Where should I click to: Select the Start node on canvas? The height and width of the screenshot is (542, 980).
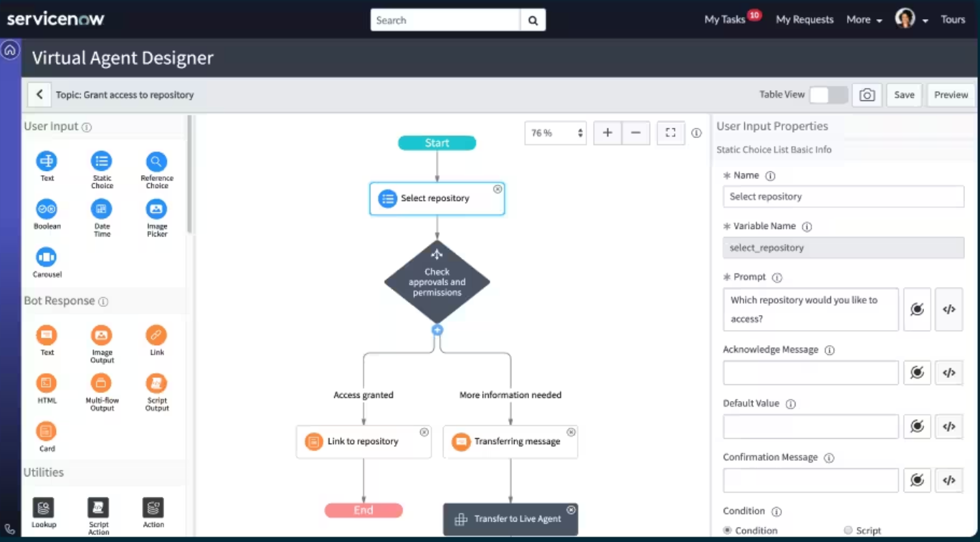pyautogui.click(x=437, y=143)
